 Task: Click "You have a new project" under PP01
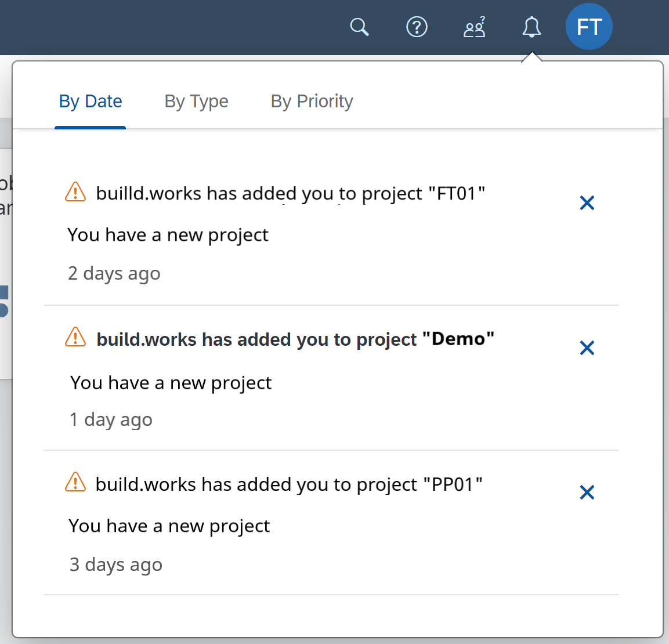coord(169,526)
